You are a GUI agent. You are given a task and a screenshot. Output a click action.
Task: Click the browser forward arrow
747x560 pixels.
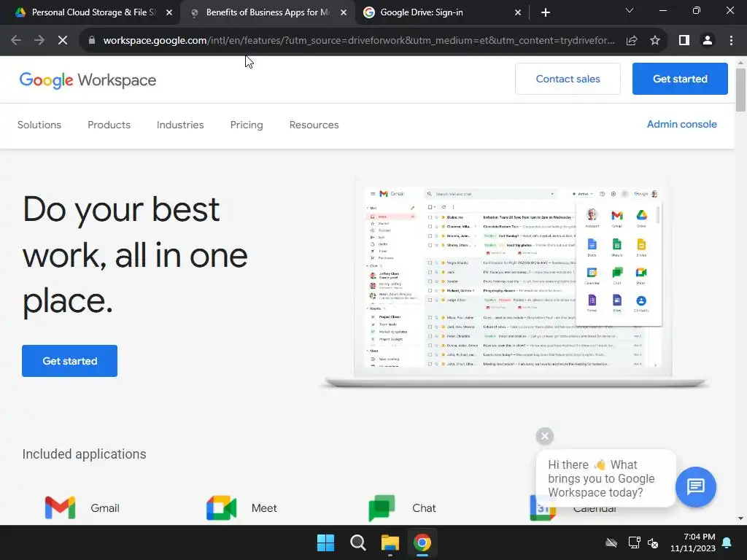[x=39, y=41]
